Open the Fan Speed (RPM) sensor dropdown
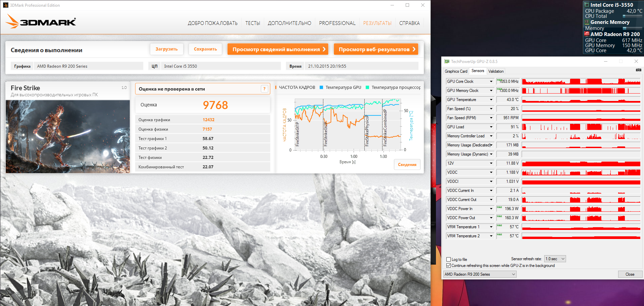This screenshot has width=644, height=306. click(x=491, y=118)
